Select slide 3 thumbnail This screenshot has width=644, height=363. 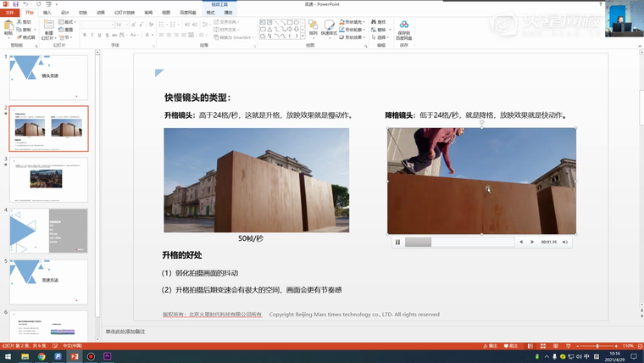pyautogui.click(x=48, y=179)
